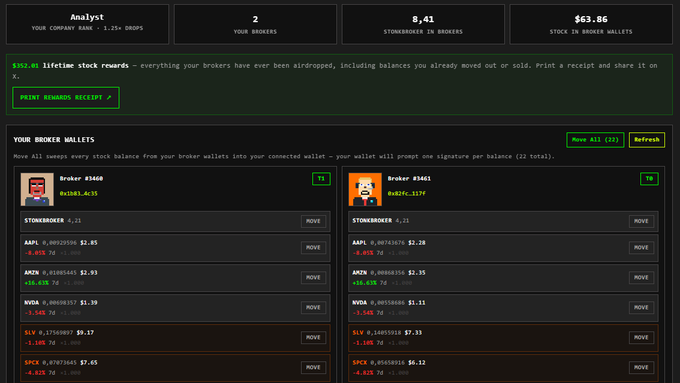
Task: Click the Analyst company rank card
Action: (x=87, y=24)
